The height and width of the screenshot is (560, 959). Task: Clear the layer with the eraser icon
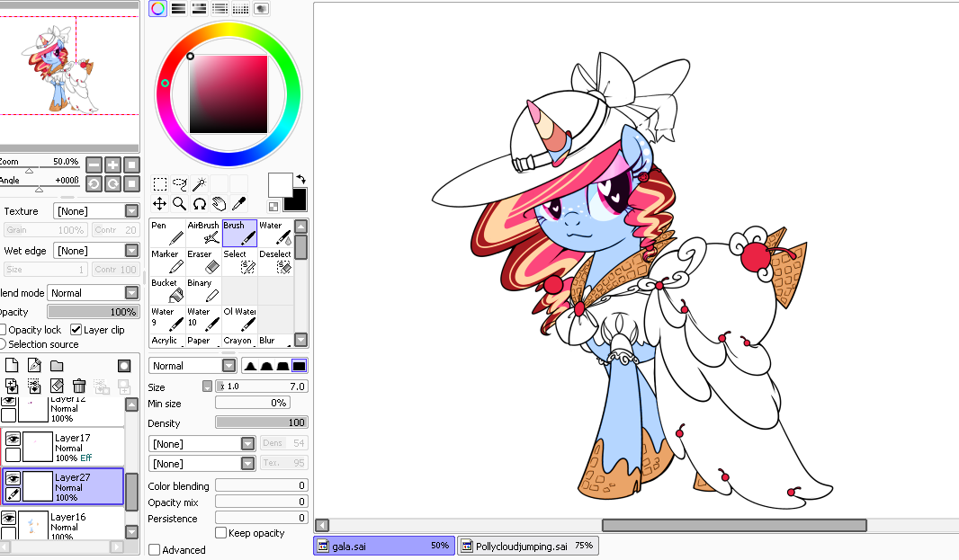tap(57, 386)
